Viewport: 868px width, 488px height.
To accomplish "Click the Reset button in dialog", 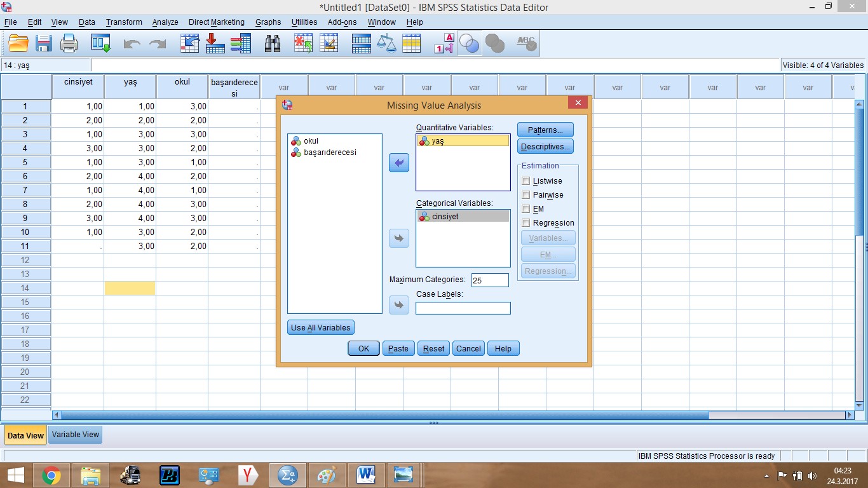I will (434, 348).
